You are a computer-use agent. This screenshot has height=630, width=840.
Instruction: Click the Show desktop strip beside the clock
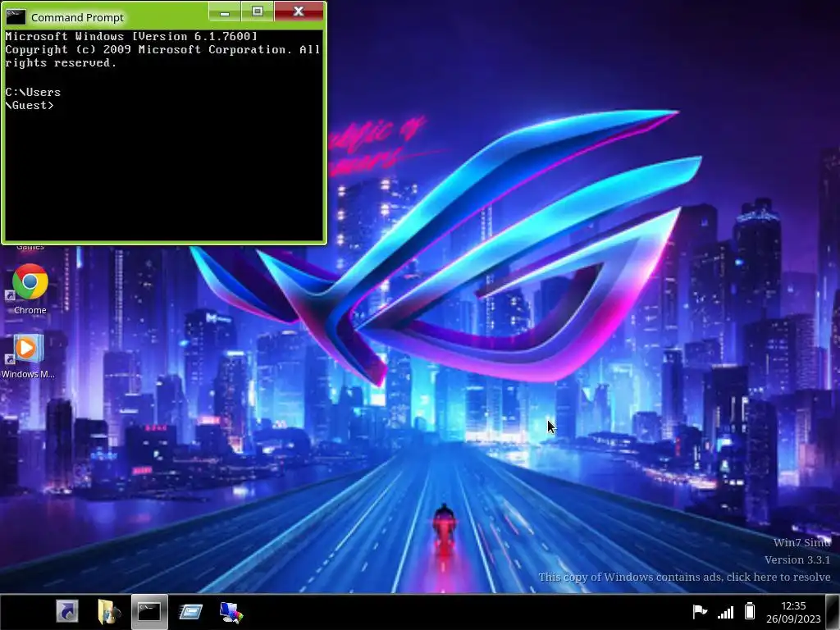click(x=833, y=612)
